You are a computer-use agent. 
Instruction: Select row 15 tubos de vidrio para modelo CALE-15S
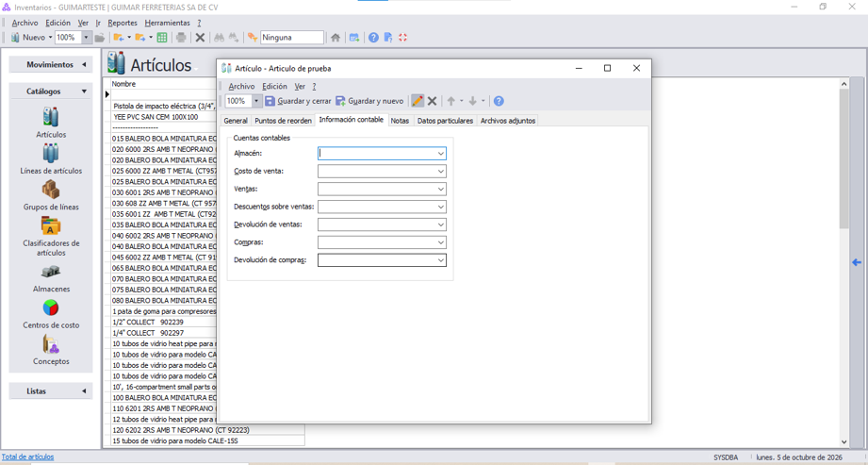coord(207,441)
